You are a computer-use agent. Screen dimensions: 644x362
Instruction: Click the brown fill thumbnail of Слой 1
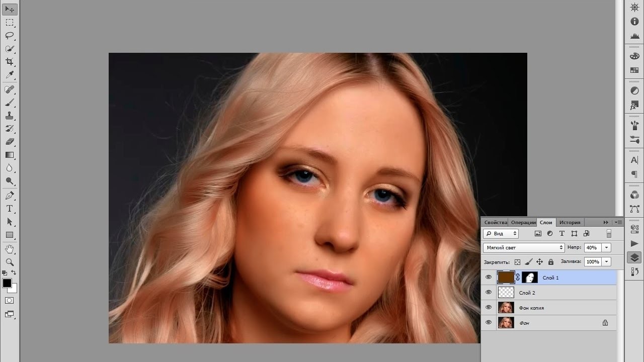pyautogui.click(x=506, y=277)
